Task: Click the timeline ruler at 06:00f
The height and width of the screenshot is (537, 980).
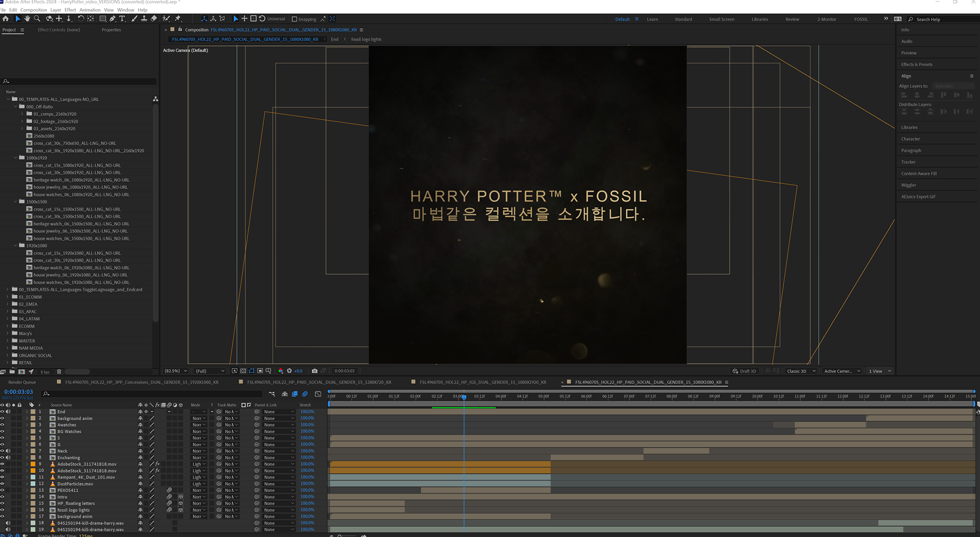Action: [586, 396]
